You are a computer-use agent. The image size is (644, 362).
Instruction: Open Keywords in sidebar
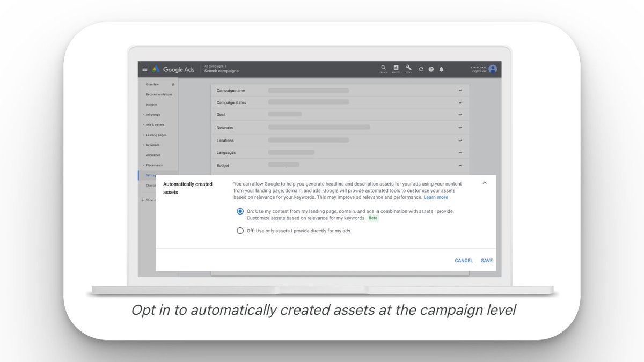coord(152,145)
